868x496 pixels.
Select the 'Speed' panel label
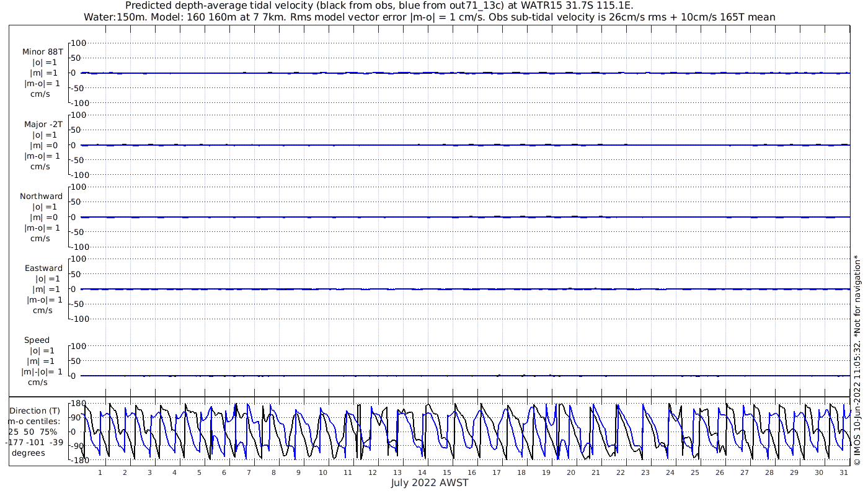click(37, 340)
